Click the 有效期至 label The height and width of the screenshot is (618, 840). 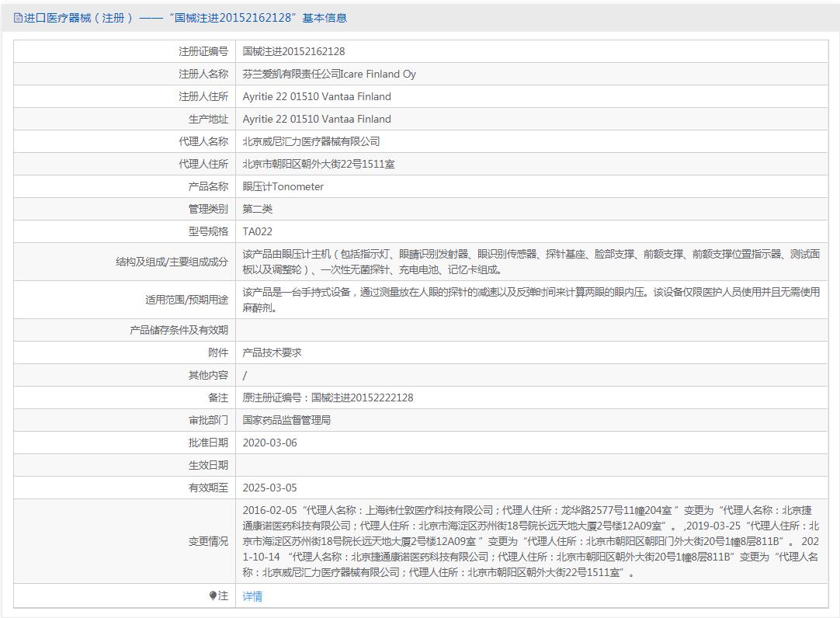208,488
